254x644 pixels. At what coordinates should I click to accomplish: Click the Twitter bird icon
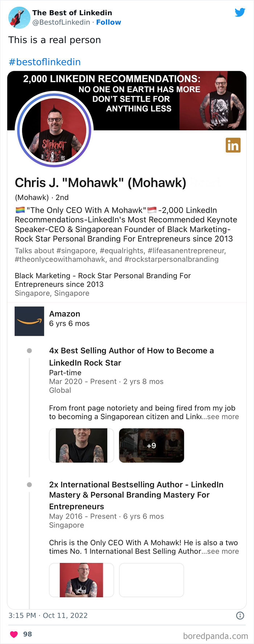click(x=240, y=12)
